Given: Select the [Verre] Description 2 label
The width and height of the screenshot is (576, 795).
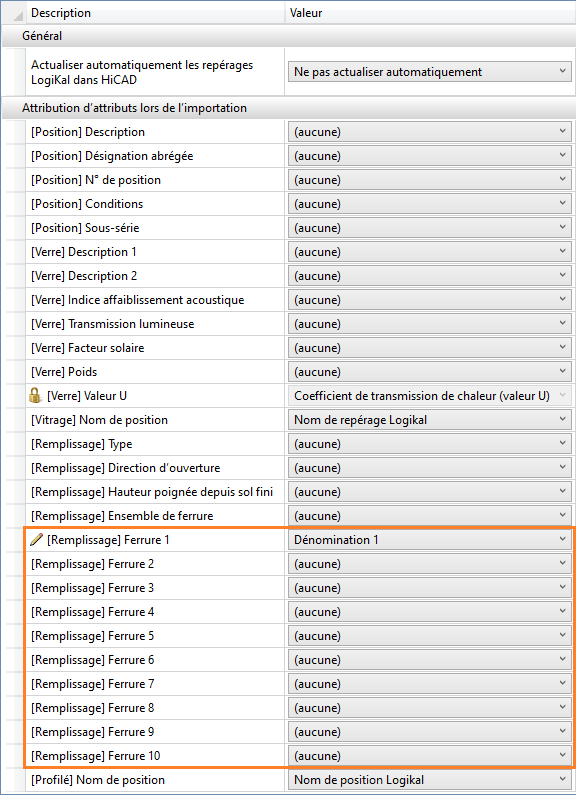Looking at the screenshot, I should coord(84,276).
